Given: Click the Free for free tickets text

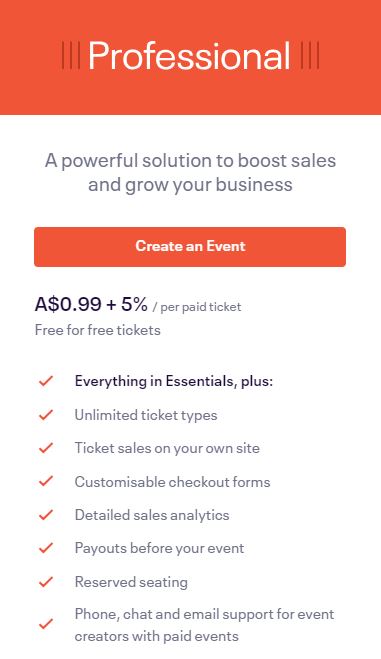Looking at the screenshot, I should (97, 330).
